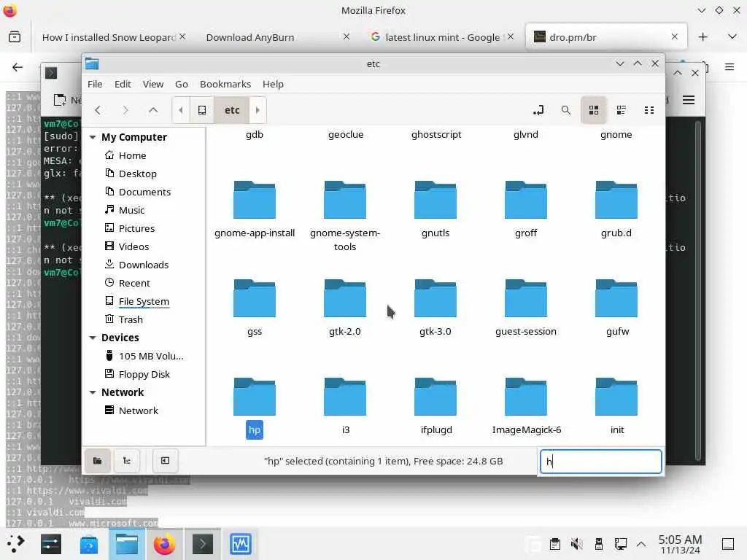Select Videos in sidebar

[133, 246]
